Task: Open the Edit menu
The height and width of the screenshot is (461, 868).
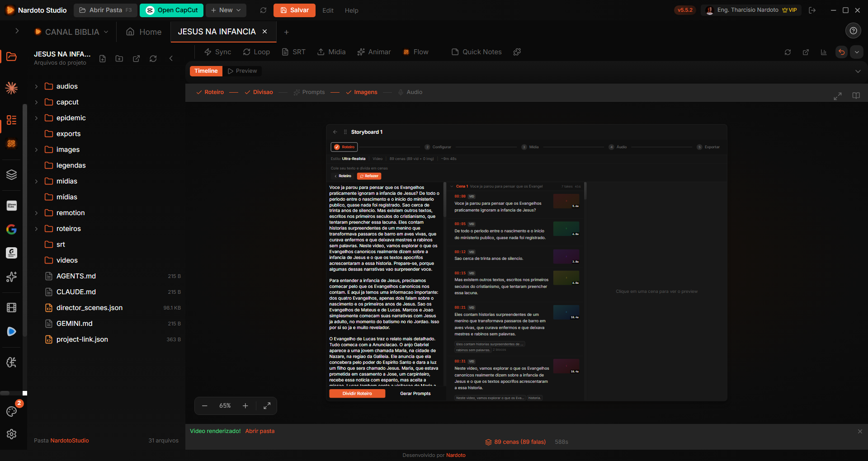Action: (x=328, y=10)
